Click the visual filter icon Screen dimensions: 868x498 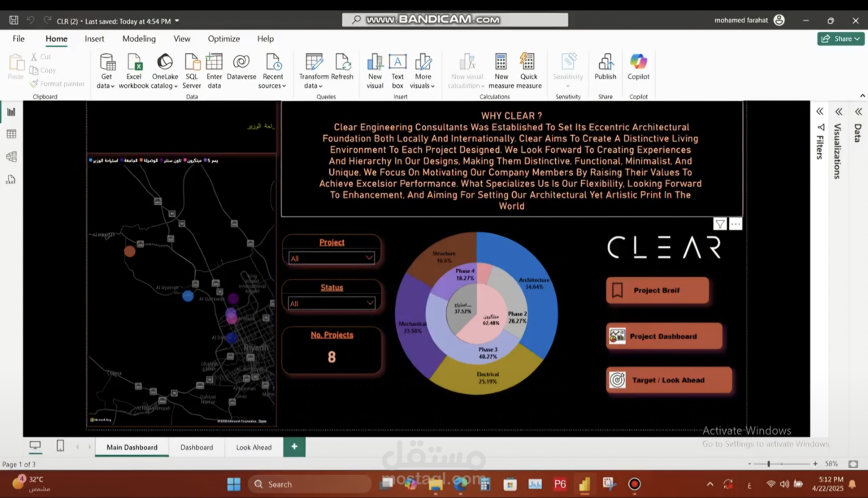point(720,224)
